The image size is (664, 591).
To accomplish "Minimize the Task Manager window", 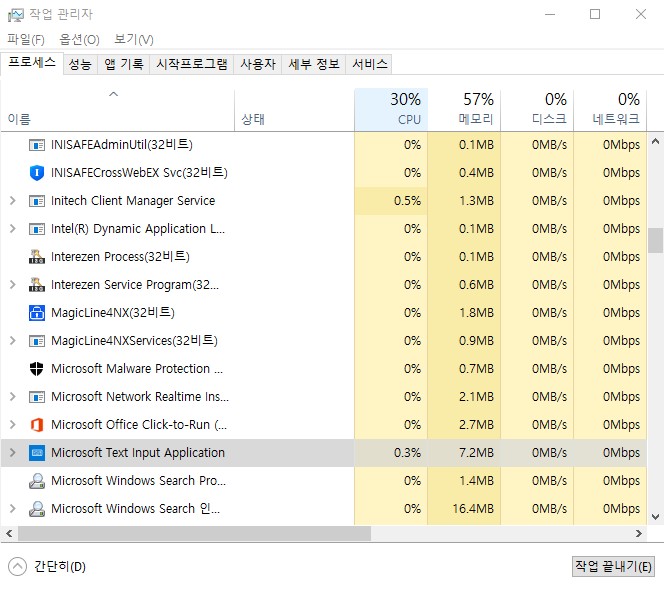I will 550,14.
